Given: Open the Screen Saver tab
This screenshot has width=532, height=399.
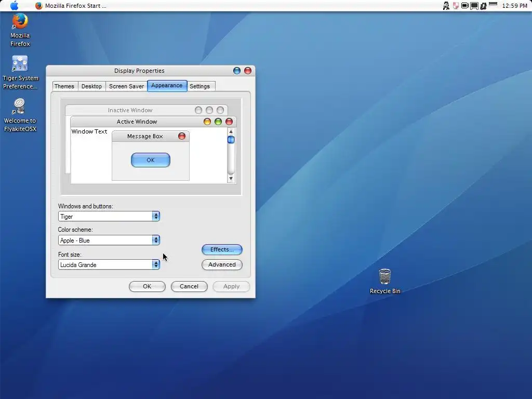Looking at the screenshot, I should (x=127, y=86).
